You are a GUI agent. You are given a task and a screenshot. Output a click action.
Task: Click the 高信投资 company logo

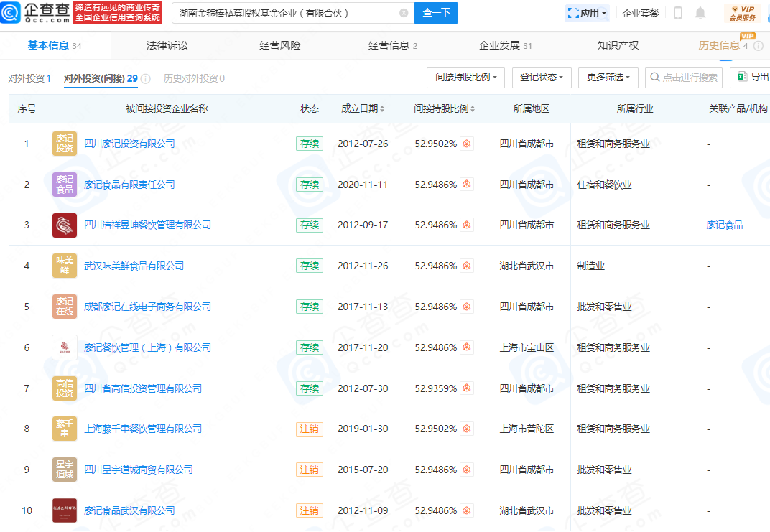pyautogui.click(x=65, y=388)
